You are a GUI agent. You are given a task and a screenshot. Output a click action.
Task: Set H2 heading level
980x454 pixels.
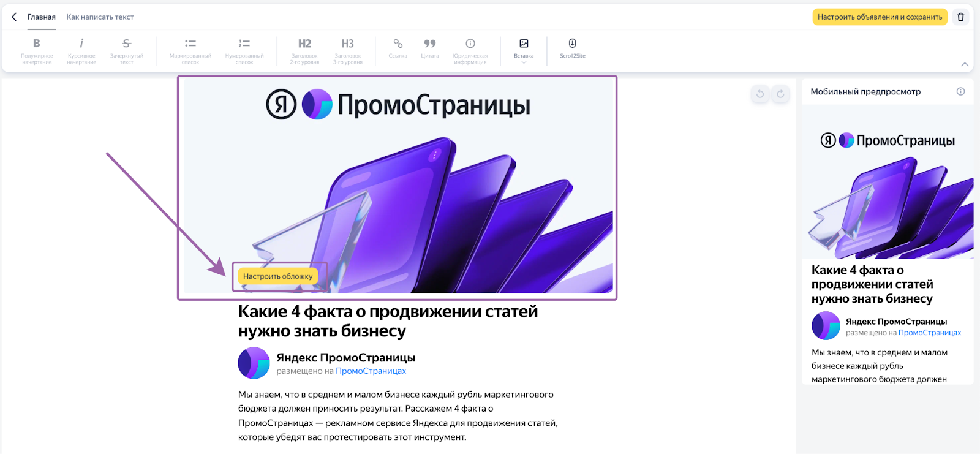(x=304, y=50)
